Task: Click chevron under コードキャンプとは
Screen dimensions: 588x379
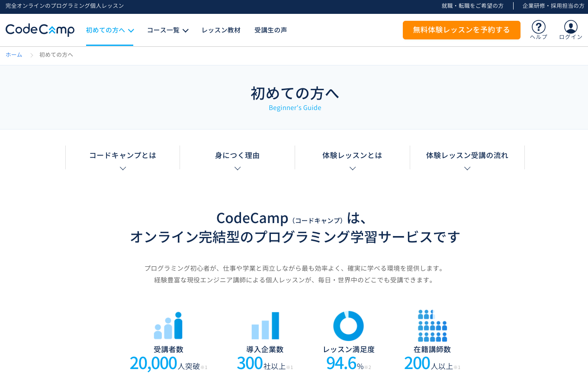Action: 123,168
